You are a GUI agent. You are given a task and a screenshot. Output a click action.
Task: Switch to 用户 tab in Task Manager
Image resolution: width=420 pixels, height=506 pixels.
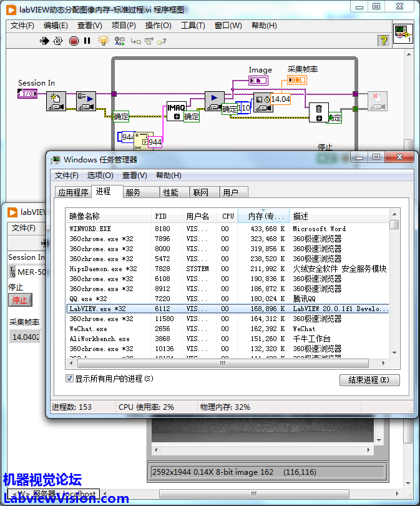click(233, 192)
